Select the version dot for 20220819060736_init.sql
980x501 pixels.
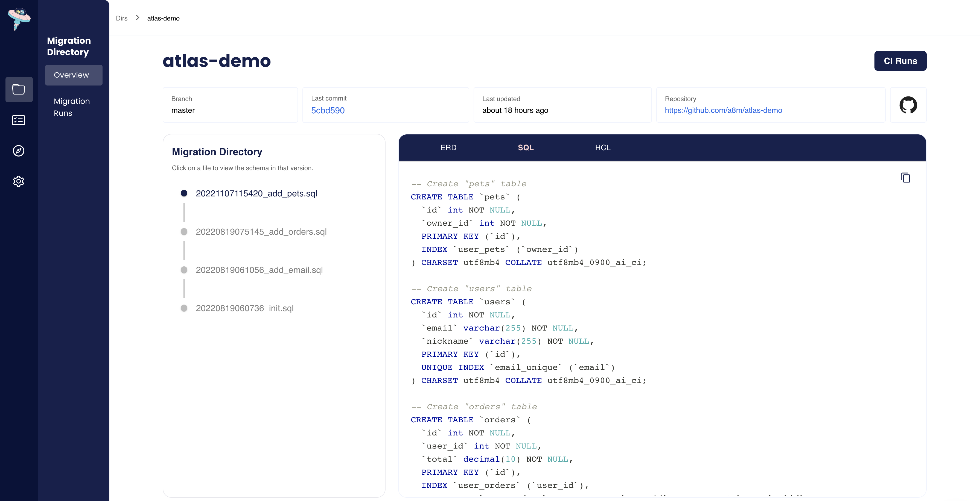tap(185, 308)
